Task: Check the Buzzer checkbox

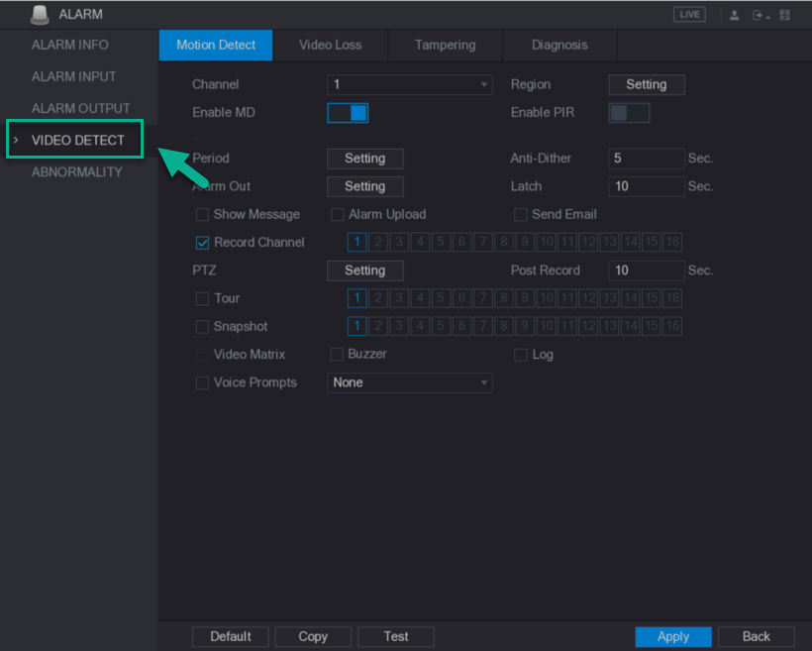Action: [337, 355]
